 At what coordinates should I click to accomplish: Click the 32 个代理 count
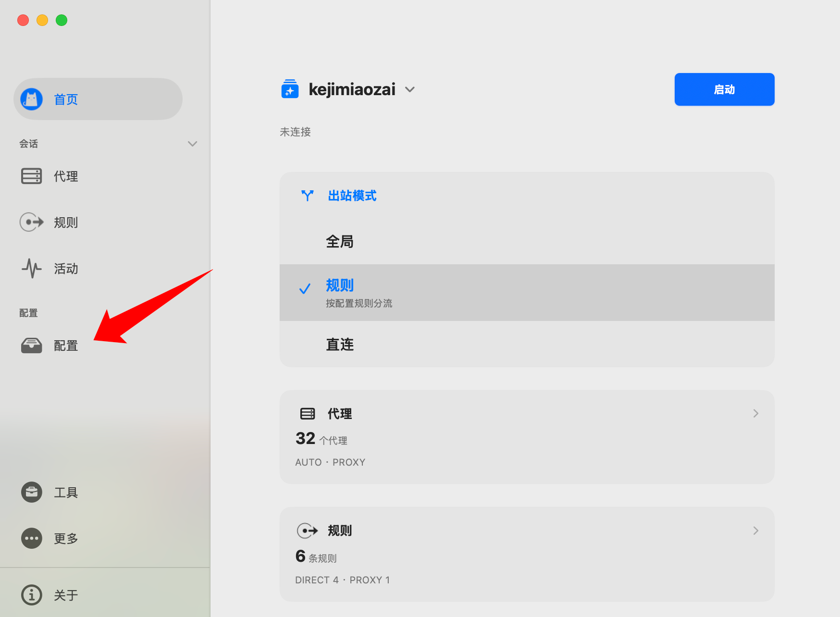[321, 439]
